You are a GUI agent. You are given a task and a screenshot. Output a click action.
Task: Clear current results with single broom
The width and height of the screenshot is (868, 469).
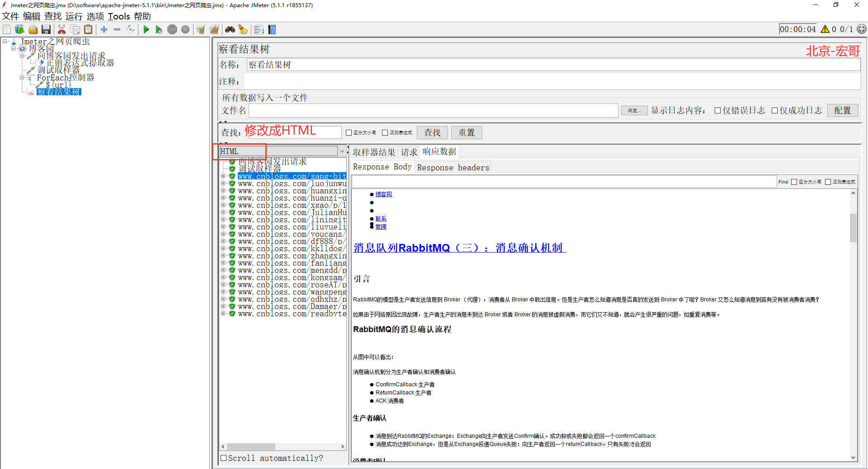coord(201,29)
